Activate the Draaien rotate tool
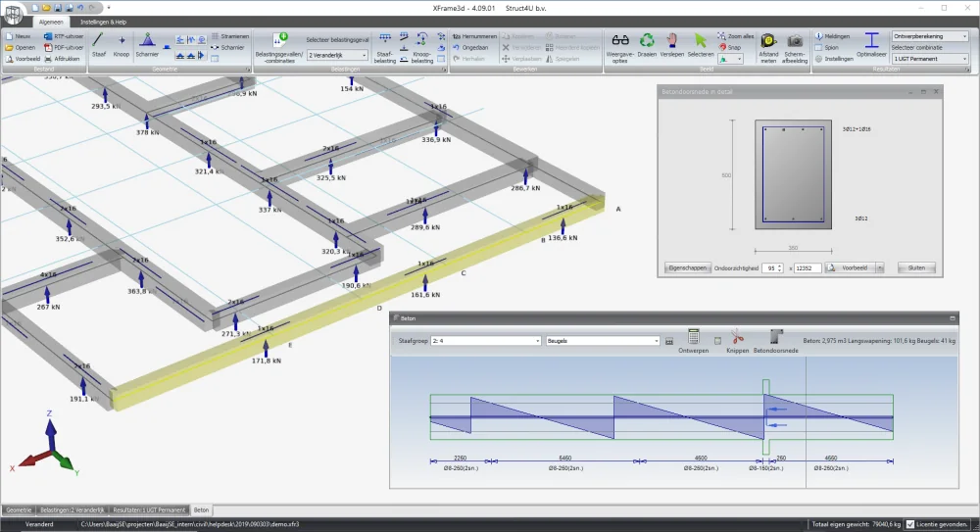 pos(647,46)
